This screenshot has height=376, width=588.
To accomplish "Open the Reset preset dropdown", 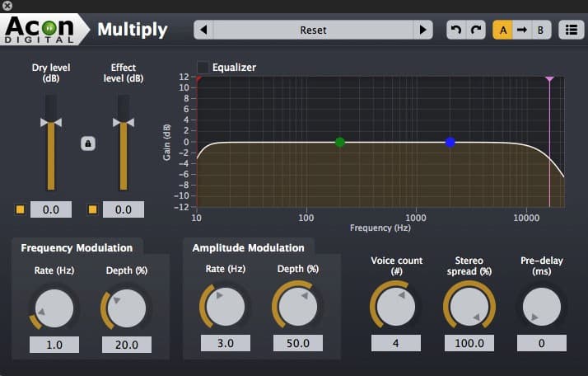I will [313, 30].
